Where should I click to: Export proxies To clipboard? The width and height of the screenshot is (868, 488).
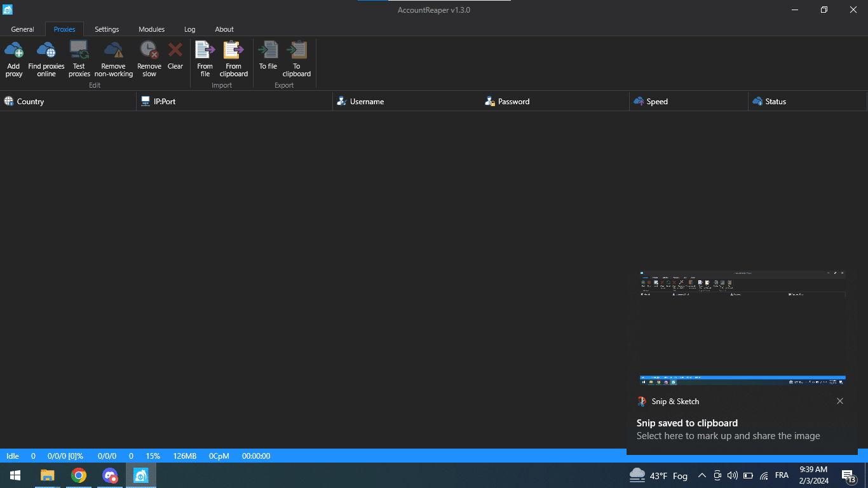pyautogui.click(x=297, y=58)
